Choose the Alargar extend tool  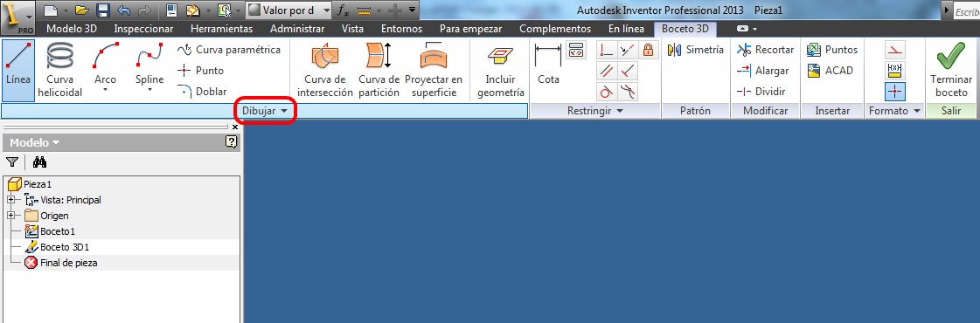[762, 71]
